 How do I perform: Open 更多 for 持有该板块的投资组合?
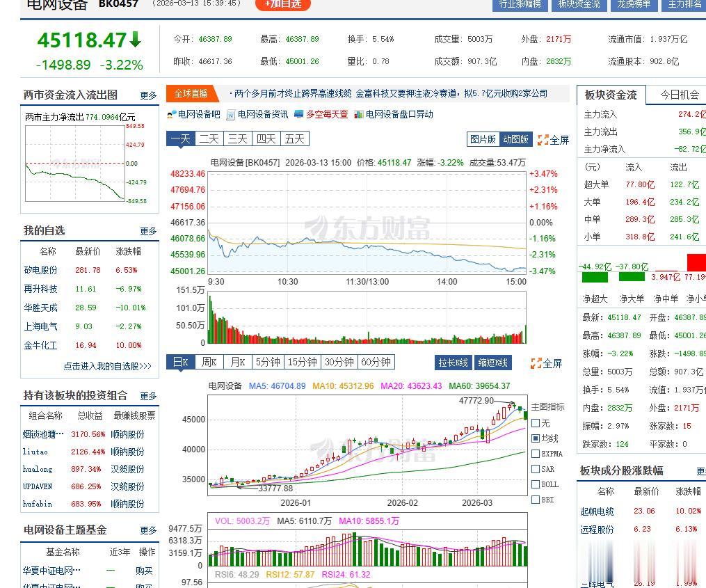tap(148, 396)
